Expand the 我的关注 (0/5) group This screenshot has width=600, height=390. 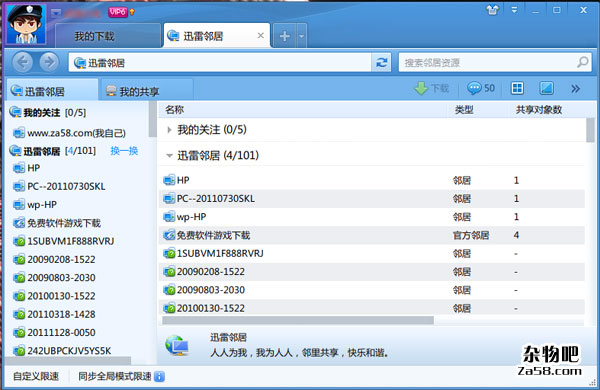169,130
